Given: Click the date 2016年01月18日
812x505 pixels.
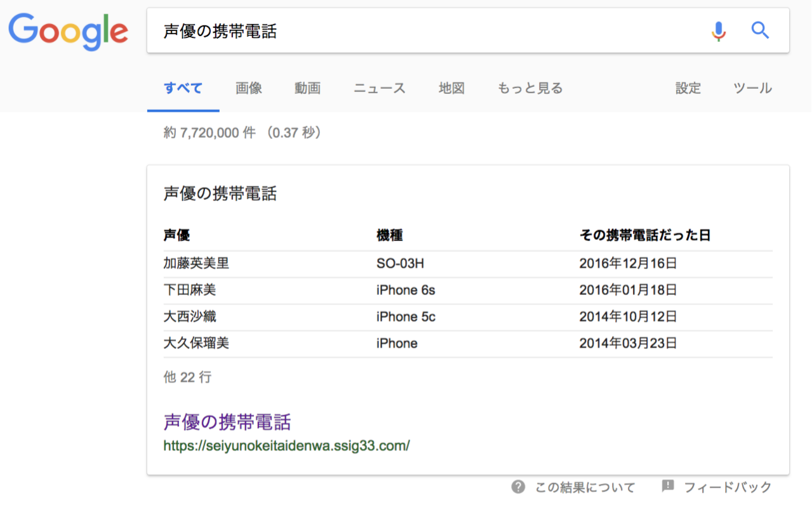Looking at the screenshot, I should click(x=628, y=290).
